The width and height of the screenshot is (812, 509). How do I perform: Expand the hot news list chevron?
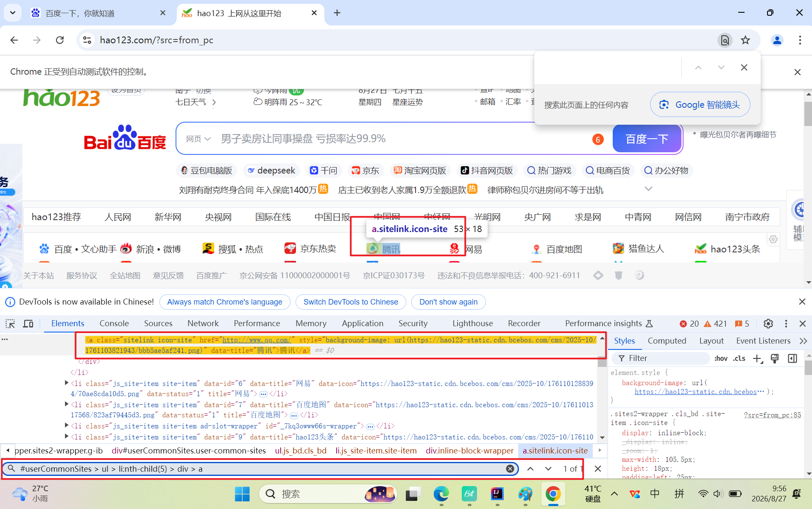pyautogui.click(x=648, y=189)
